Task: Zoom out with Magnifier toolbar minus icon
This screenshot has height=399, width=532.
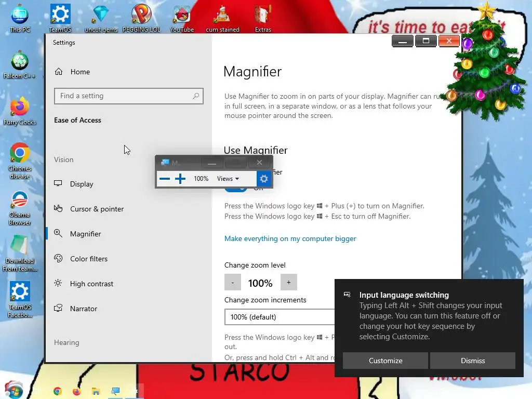Action: (165, 179)
